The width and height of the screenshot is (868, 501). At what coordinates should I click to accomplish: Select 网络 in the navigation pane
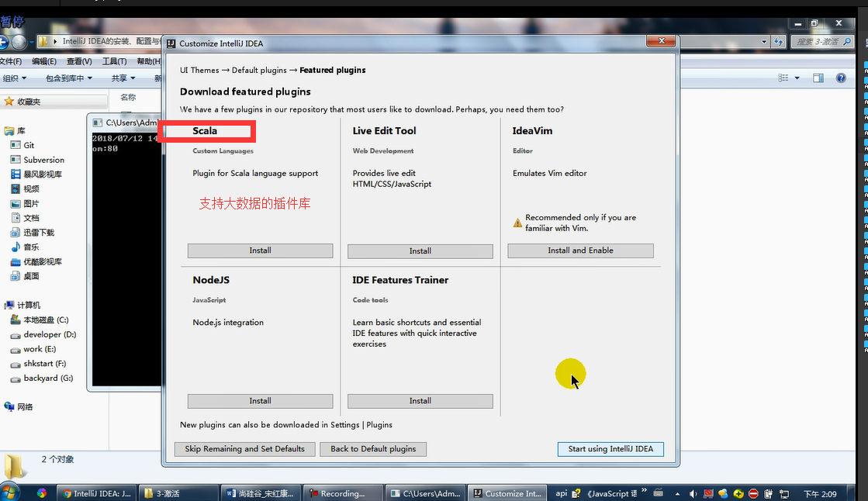[25, 407]
